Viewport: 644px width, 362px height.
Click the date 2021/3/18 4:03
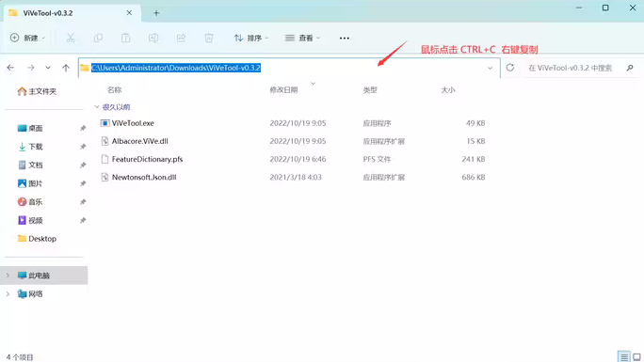296,177
